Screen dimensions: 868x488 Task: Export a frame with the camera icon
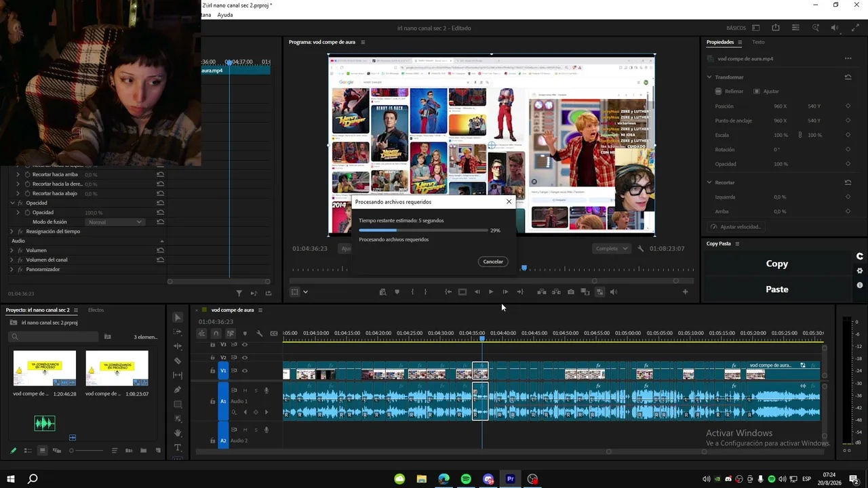point(571,292)
